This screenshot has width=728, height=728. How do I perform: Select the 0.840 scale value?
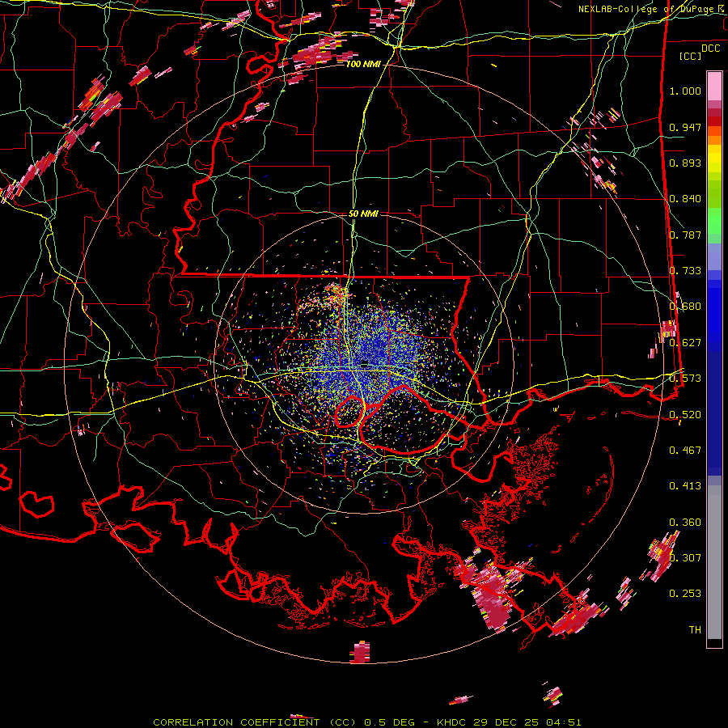(685, 198)
